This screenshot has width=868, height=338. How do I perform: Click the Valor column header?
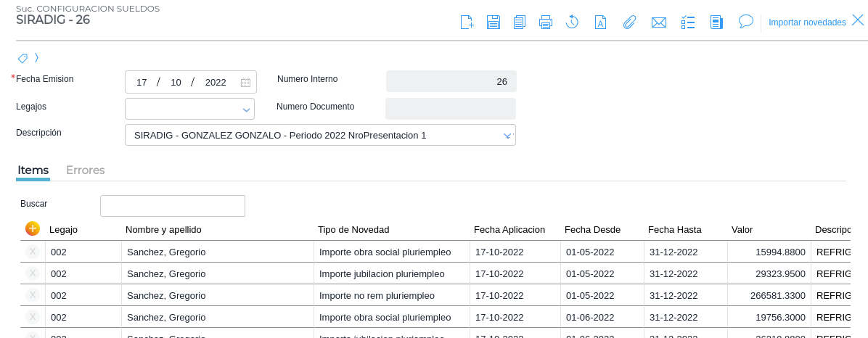(x=742, y=230)
